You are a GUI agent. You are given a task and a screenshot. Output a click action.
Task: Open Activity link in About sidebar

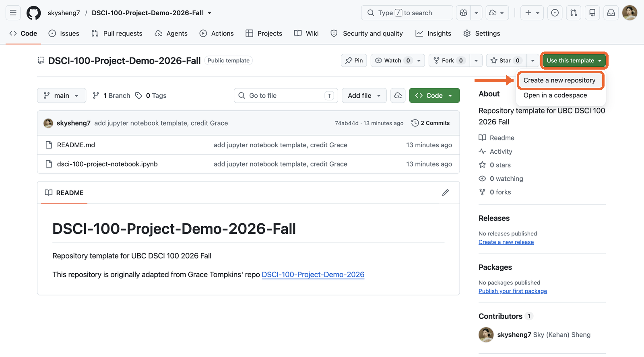(496, 151)
